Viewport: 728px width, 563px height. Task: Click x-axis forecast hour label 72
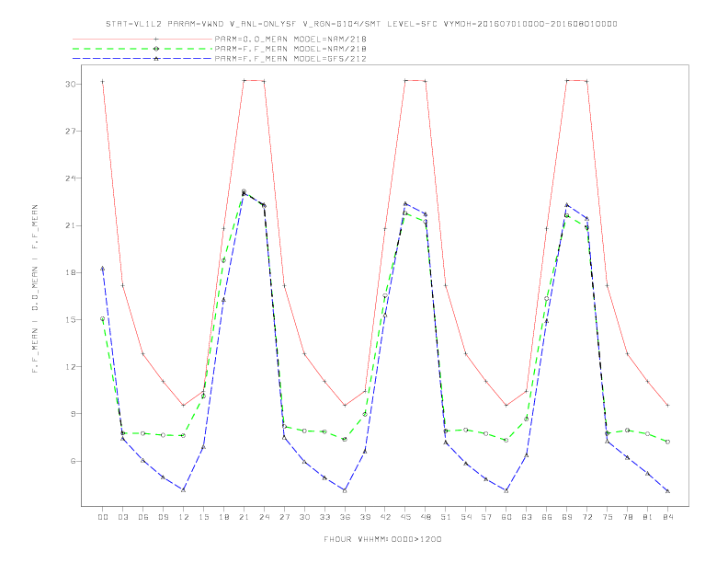(586, 517)
